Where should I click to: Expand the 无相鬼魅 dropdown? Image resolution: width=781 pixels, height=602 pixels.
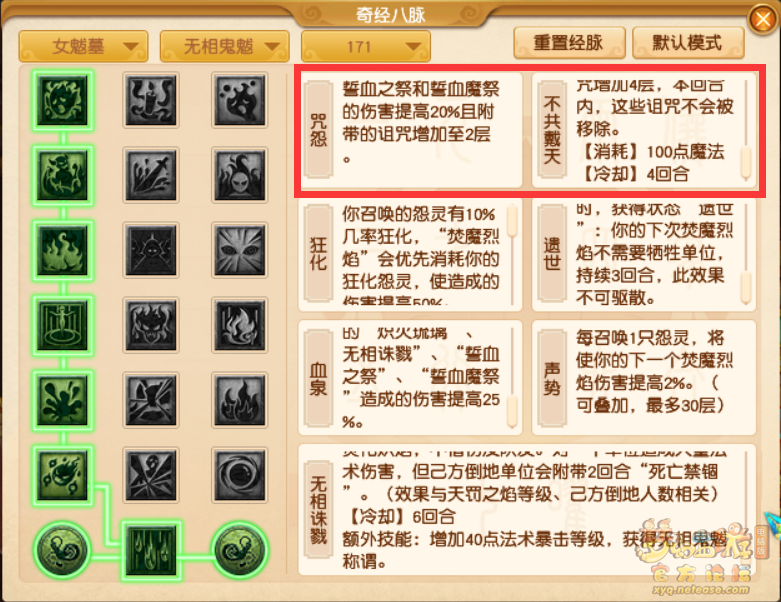point(225,46)
